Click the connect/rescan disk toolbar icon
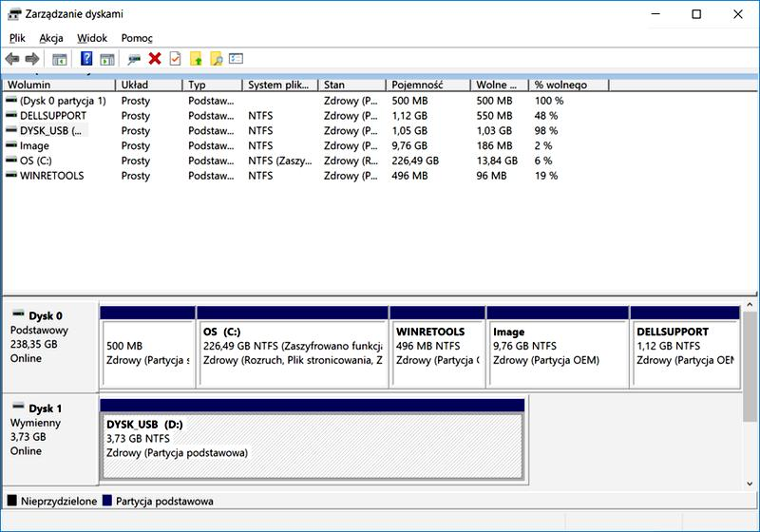The width and height of the screenshot is (760, 532). coord(134,59)
